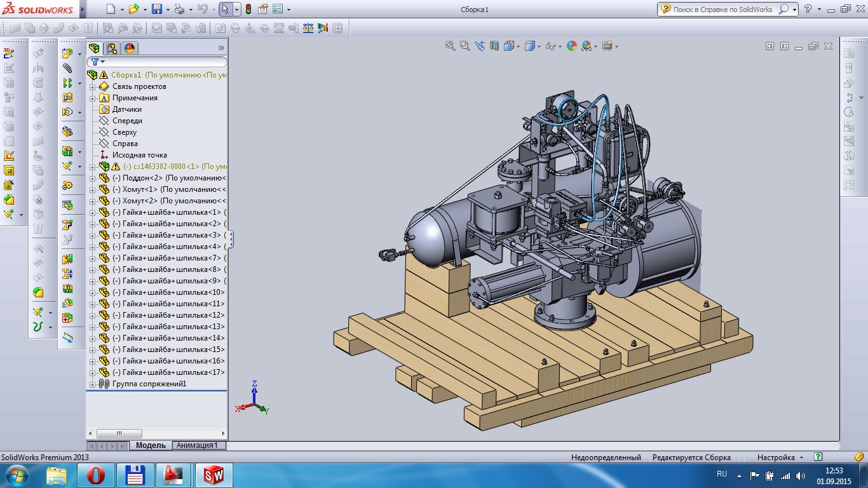Click the Save document icon

pyautogui.click(x=156, y=10)
